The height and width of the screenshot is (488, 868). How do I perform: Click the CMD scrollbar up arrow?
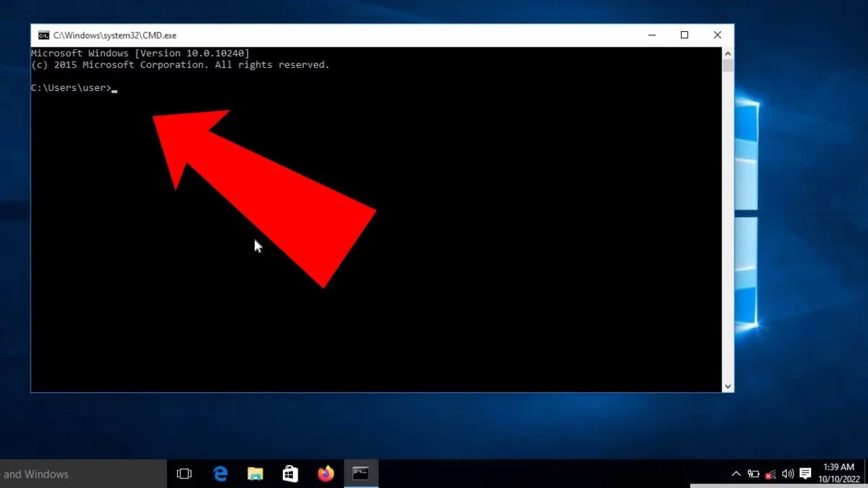point(728,54)
